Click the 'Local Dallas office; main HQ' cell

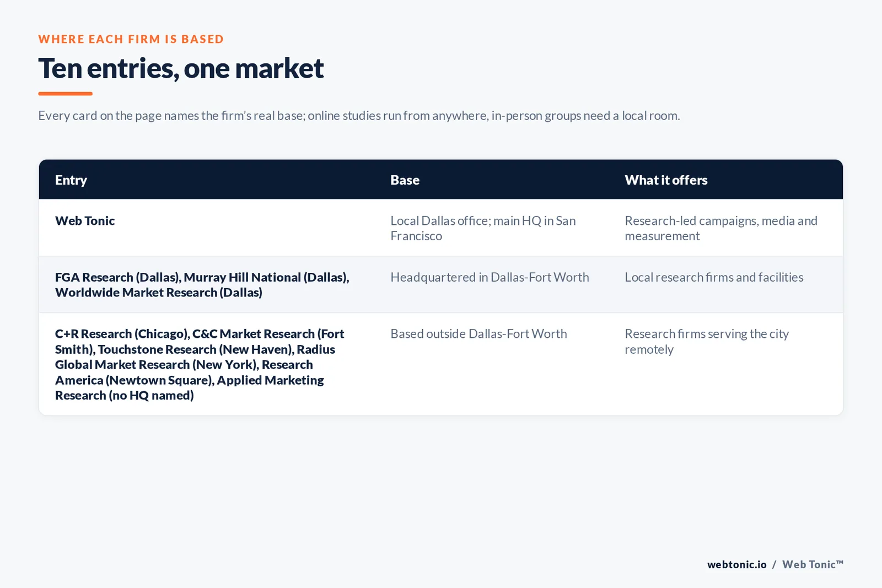483,228
